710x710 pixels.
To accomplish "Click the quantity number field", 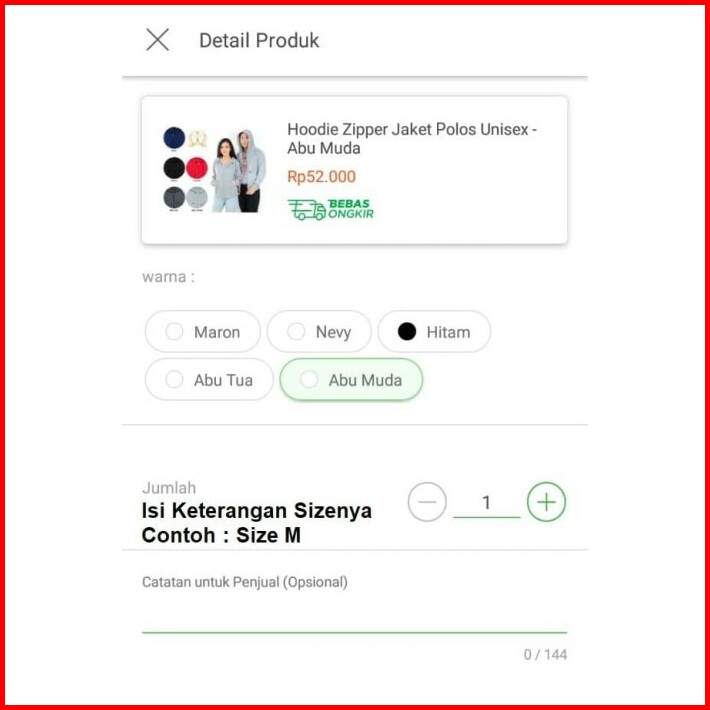I will [x=487, y=504].
